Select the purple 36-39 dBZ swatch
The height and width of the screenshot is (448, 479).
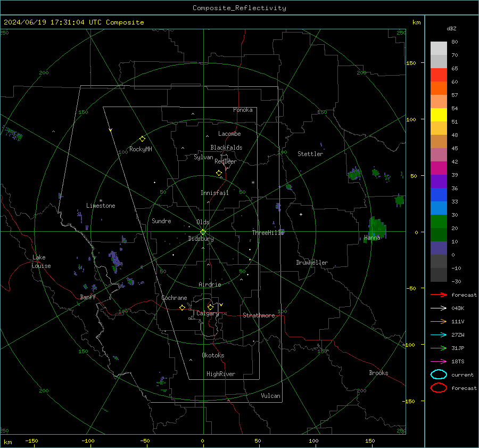pos(439,181)
